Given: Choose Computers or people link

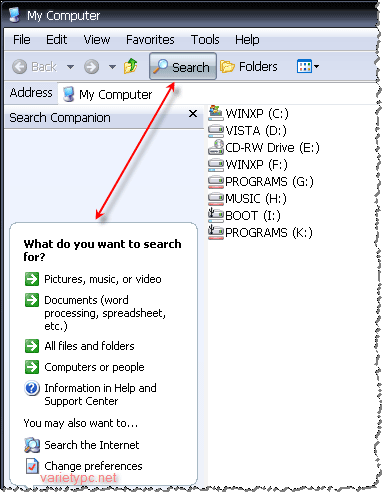Looking at the screenshot, I should (94, 367).
